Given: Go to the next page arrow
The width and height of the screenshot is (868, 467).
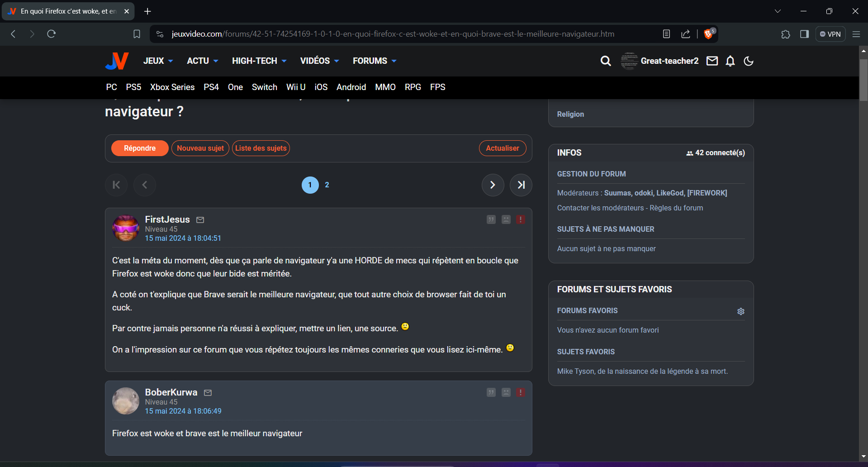Looking at the screenshot, I should [x=493, y=185].
